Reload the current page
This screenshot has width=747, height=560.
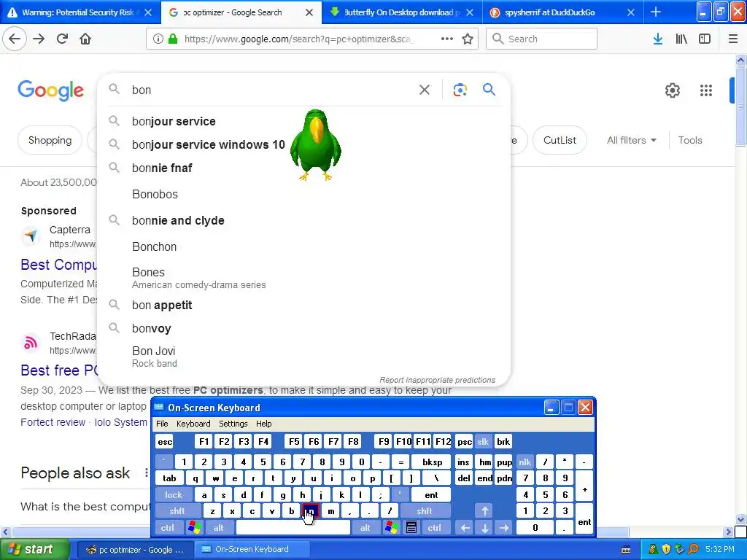[63, 39]
